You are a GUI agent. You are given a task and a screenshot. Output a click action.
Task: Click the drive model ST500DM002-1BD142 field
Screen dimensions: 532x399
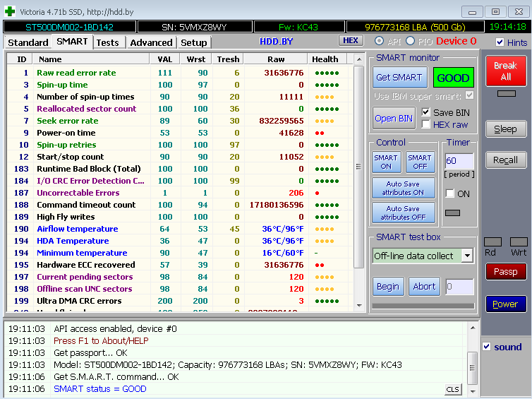pyautogui.click(x=70, y=27)
